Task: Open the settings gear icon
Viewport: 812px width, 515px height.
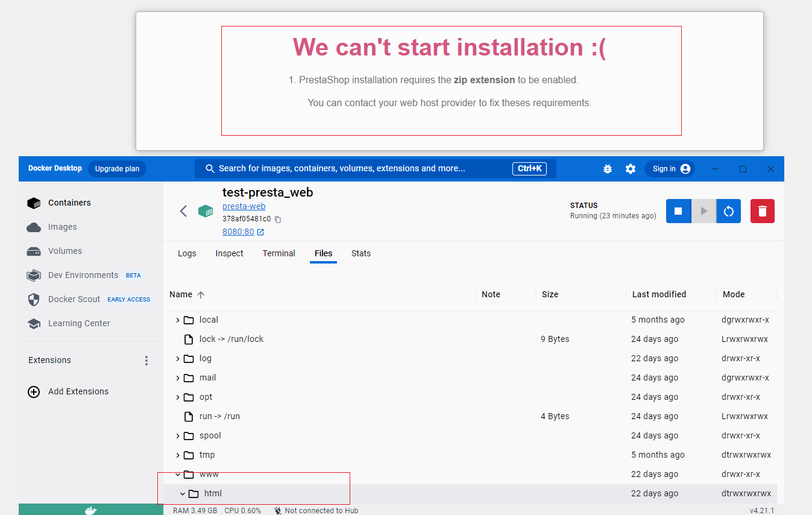Action: pyautogui.click(x=631, y=169)
